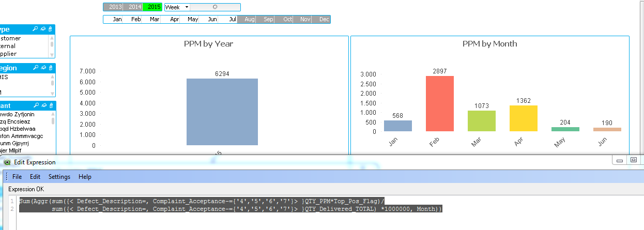This screenshot has height=230, width=644.
Task: Click the Region list box scrollbar
Action: click(52, 84)
